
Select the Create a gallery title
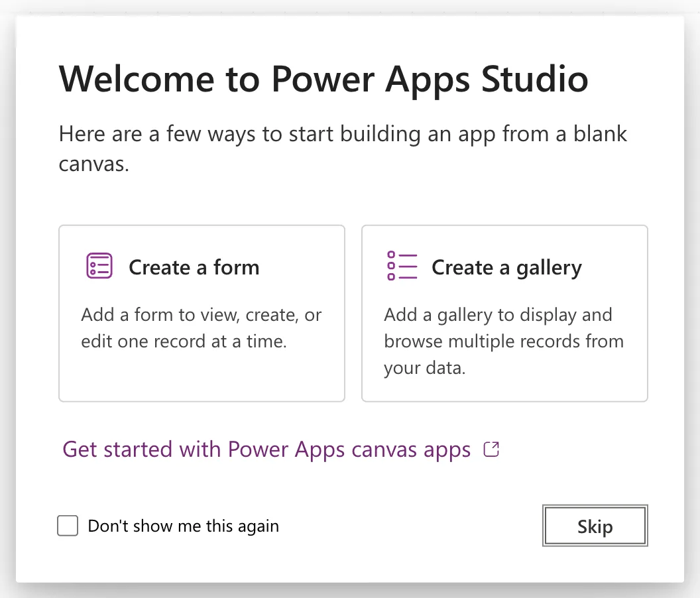click(x=506, y=268)
